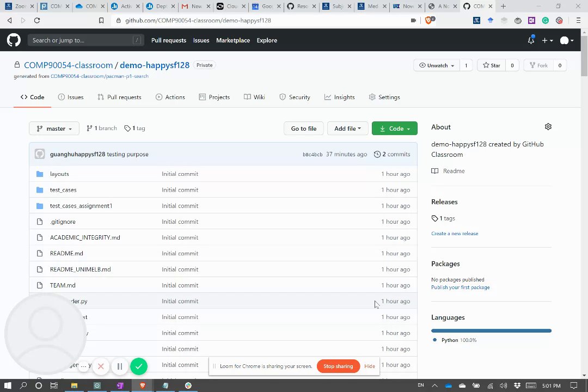Image resolution: width=588 pixels, height=392 pixels.
Task: Open demo-happysf128 repository name link
Action: click(155, 65)
